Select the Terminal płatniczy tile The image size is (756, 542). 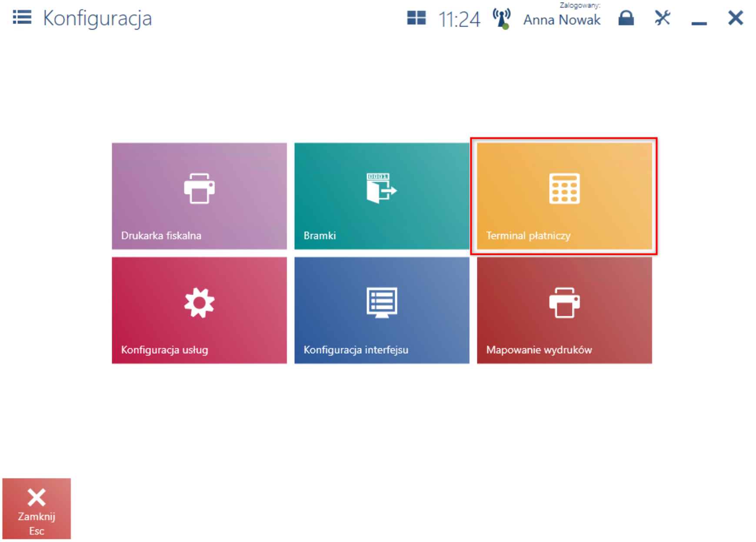(564, 196)
